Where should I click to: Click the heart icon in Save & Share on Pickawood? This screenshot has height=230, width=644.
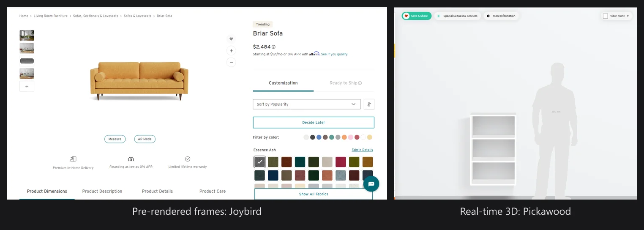coord(406,16)
